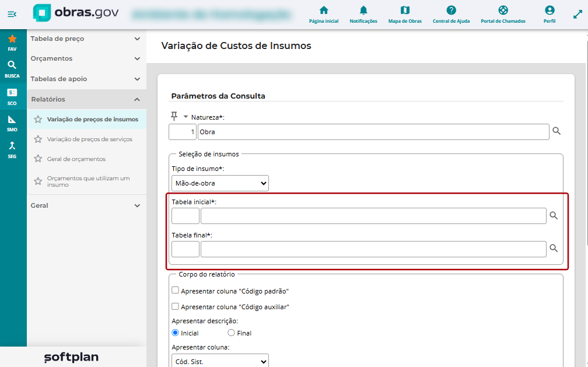
Task: Favorite star for Variação de preços de serviços
Action: [x=38, y=139]
